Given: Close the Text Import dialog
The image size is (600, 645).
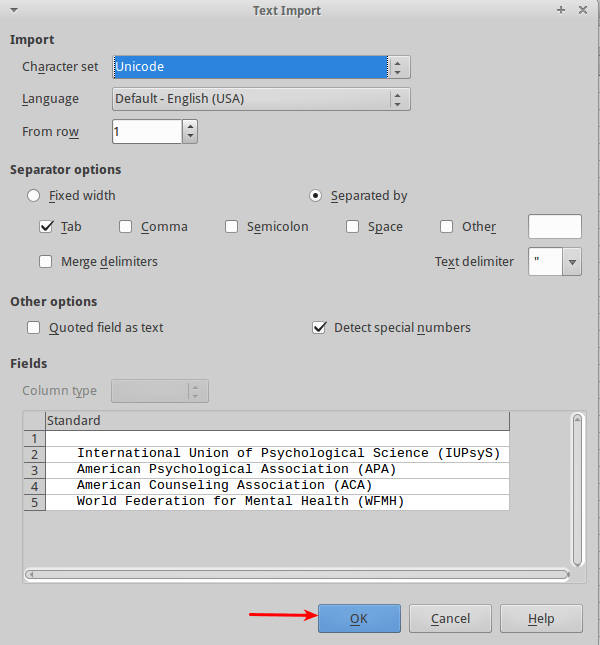Looking at the screenshot, I should point(584,9).
